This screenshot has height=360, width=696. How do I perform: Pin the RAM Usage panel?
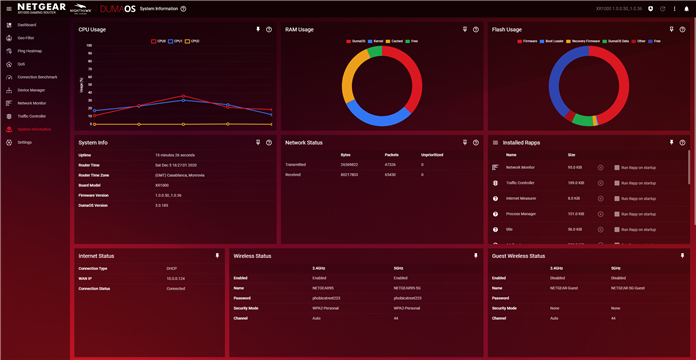click(x=465, y=29)
